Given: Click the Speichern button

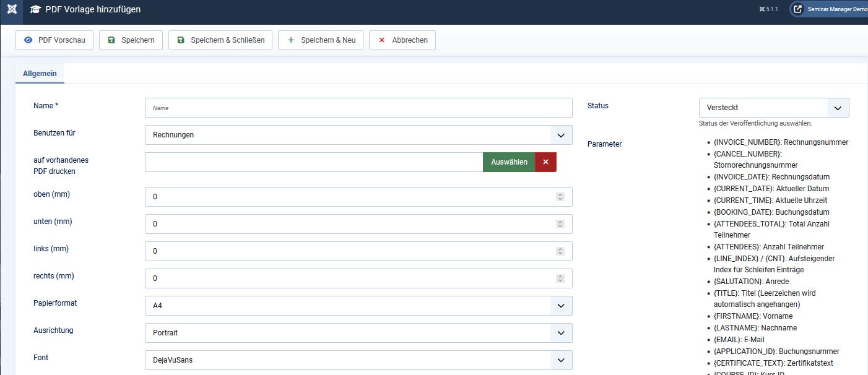Looking at the screenshot, I should (x=131, y=40).
